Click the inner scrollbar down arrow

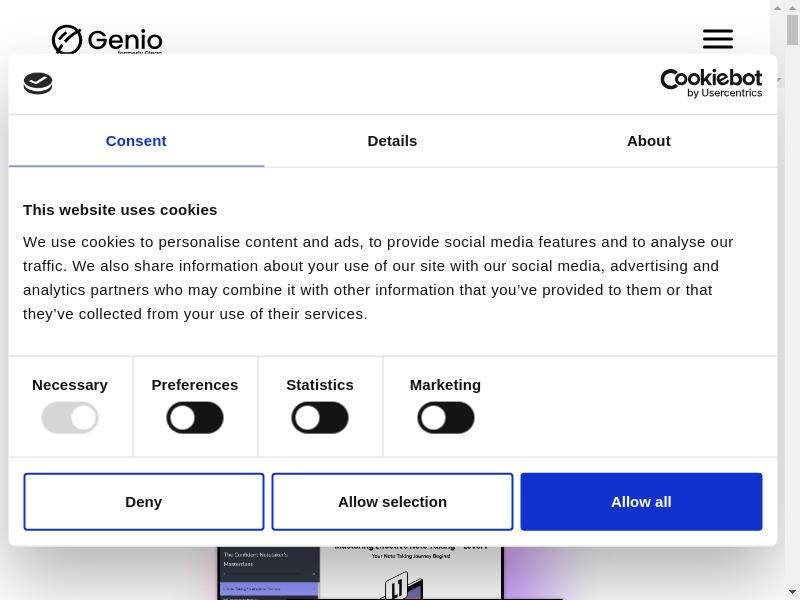click(x=778, y=81)
